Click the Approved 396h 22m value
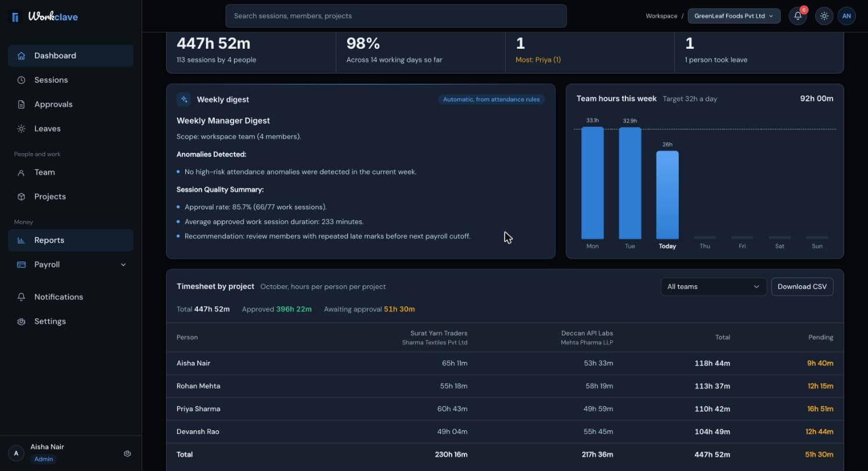This screenshot has height=471, width=868. (294, 309)
